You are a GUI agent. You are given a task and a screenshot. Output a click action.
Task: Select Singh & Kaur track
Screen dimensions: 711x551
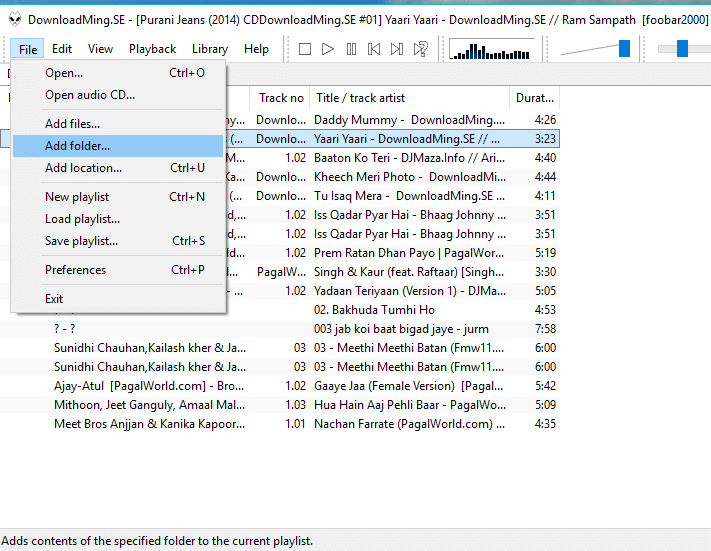point(392,272)
